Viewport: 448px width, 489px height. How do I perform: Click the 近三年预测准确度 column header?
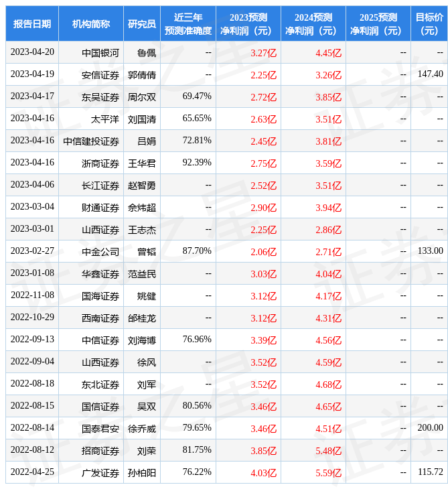coord(188,23)
